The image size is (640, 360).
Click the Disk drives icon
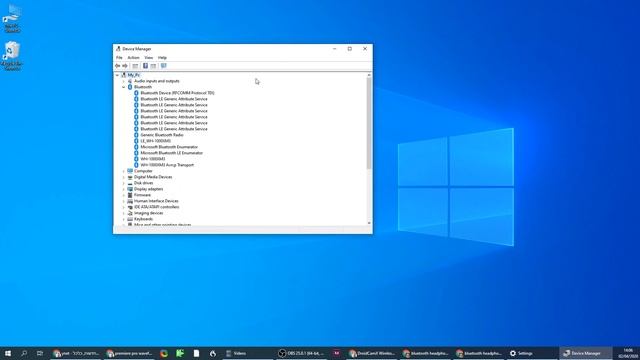tap(130, 183)
